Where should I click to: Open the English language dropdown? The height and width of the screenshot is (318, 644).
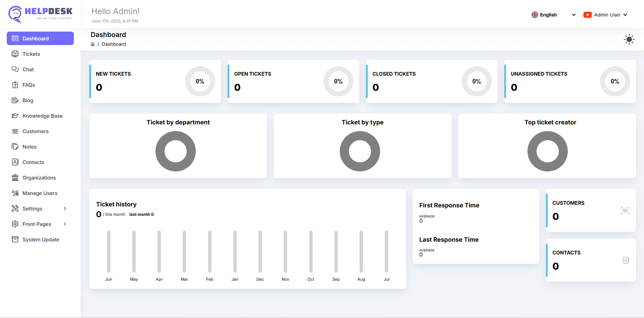[553, 15]
